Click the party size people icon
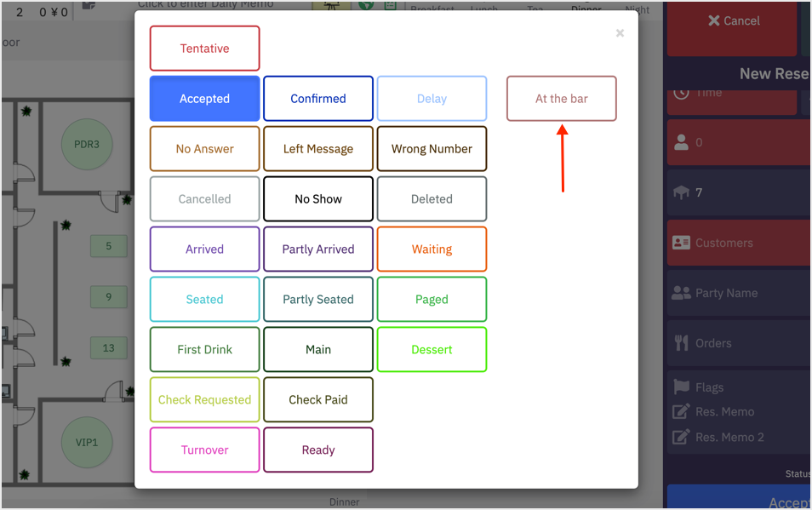 (681, 142)
